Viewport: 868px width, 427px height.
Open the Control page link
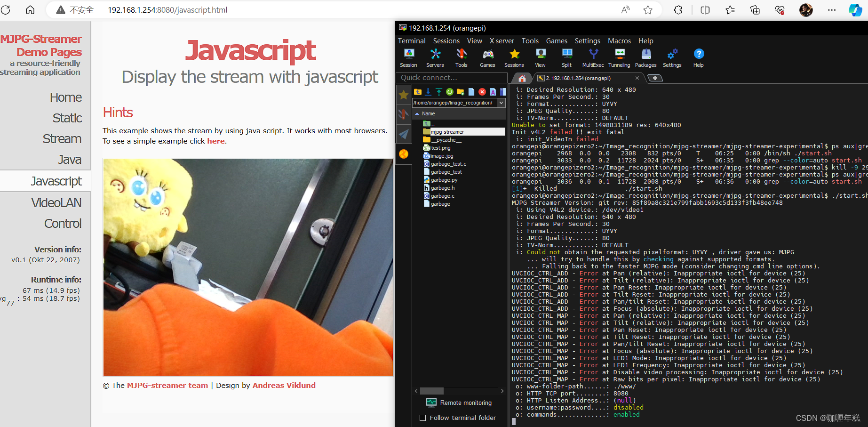click(63, 224)
